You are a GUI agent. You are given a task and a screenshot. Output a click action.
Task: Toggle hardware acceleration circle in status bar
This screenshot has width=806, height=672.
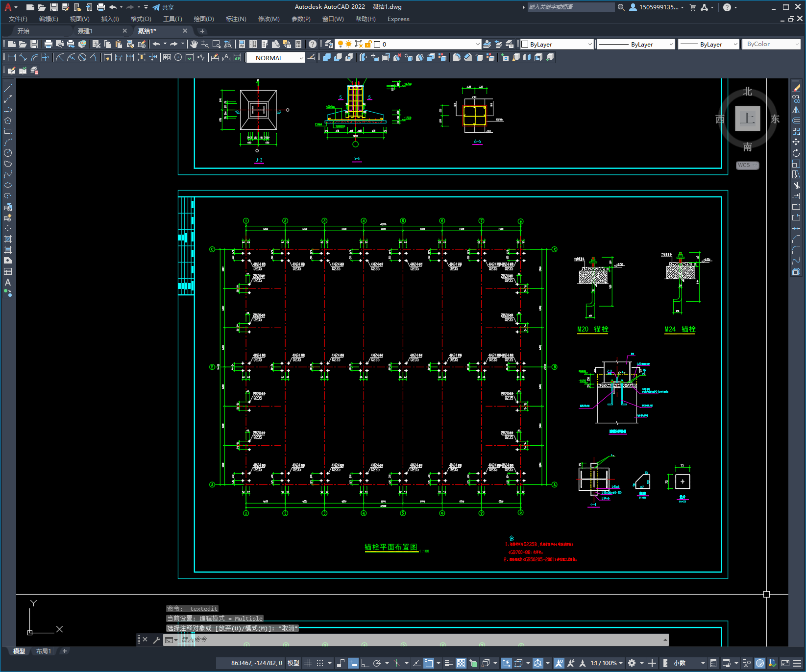click(760, 663)
